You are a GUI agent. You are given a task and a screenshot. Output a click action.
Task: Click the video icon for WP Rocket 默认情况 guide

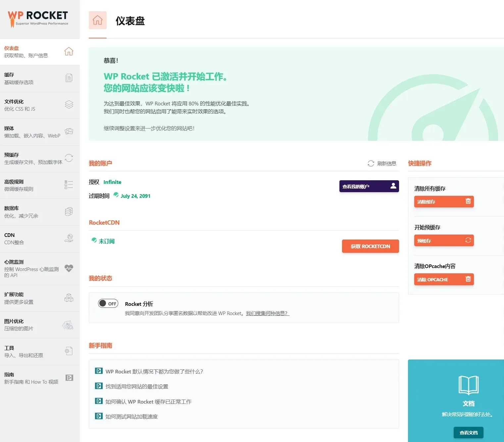click(99, 371)
